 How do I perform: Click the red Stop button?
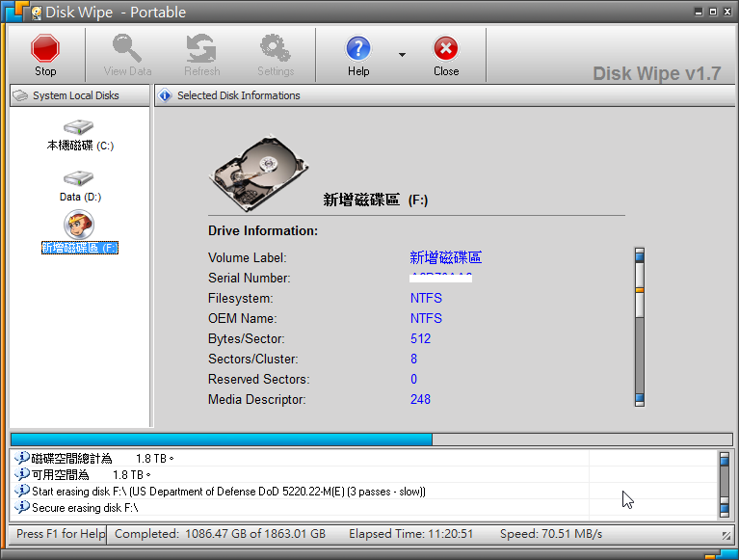click(x=45, y=49)
